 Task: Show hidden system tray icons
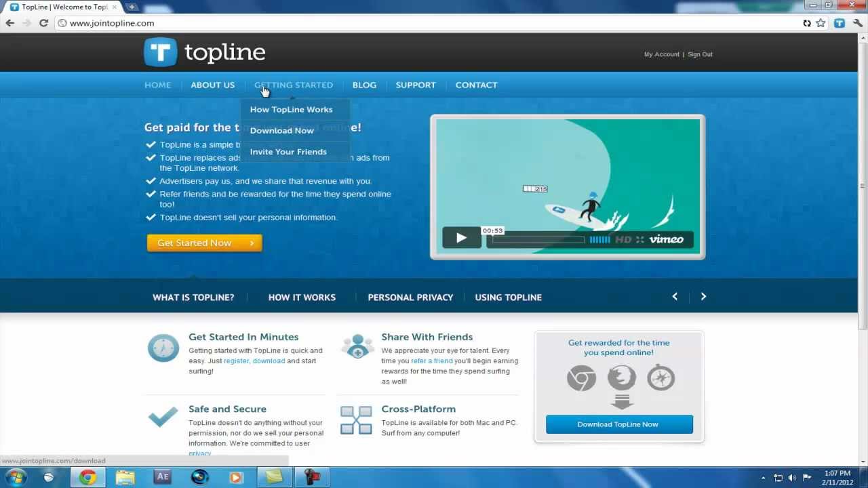click(x=764, y=478)
